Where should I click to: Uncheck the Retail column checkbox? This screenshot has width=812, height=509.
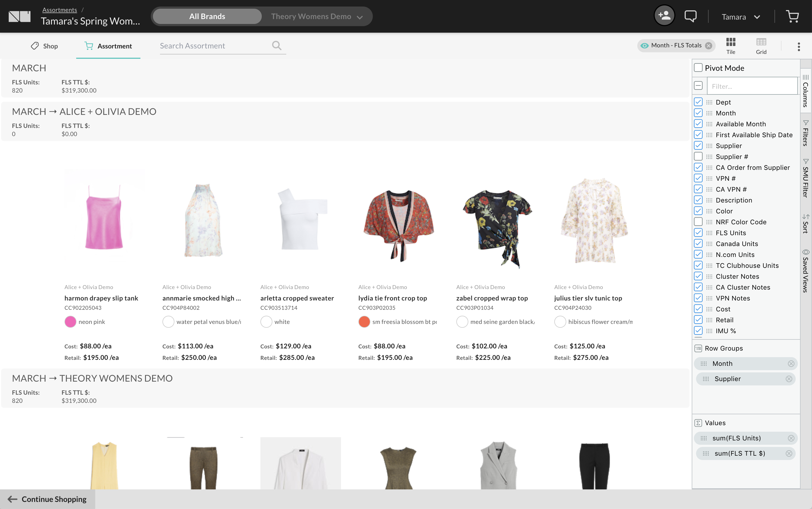pyautogui.click(x=698, y=320)
